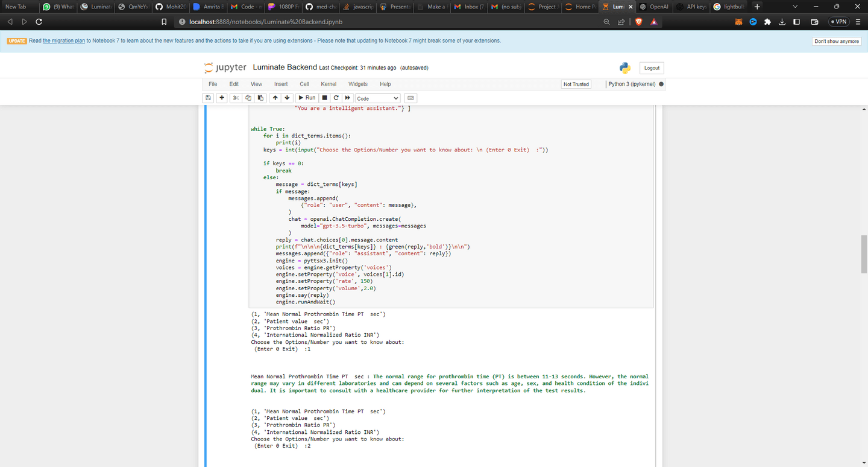
Task: Open the cell type dropdown showing Code
Action: click(x=377, y=98)
